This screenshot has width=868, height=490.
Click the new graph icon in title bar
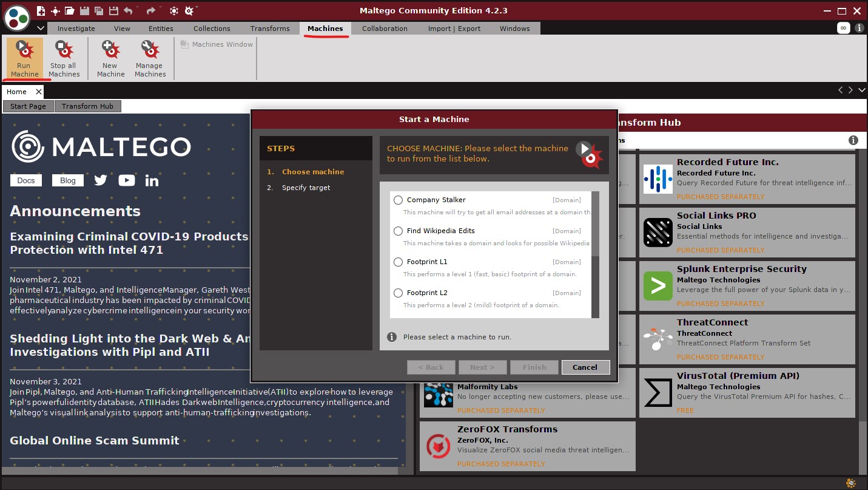(41, 11)
